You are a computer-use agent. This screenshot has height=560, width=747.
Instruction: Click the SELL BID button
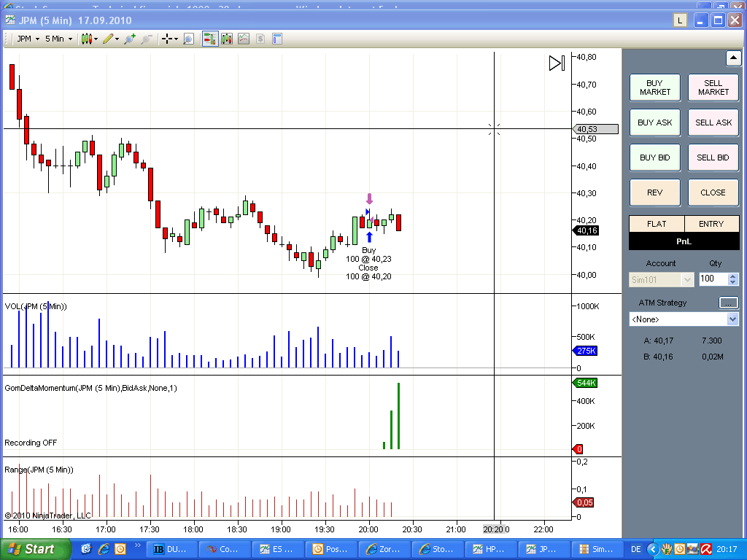713,157
